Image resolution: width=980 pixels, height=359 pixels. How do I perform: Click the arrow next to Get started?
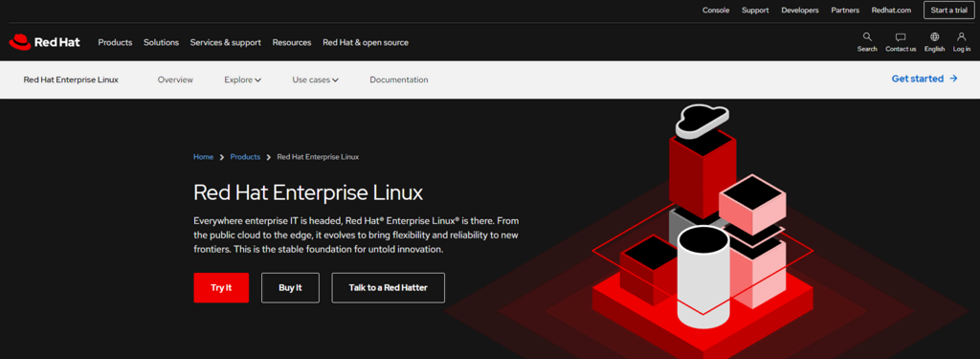pyautogui.click(x=953, y=79)
